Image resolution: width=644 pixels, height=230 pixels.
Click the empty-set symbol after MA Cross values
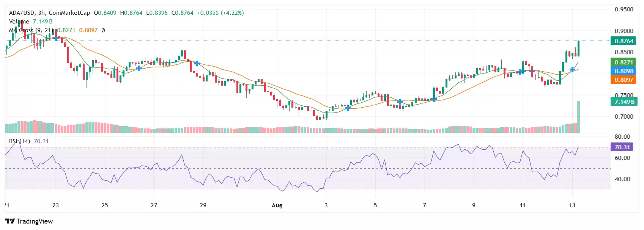(103, 30)
